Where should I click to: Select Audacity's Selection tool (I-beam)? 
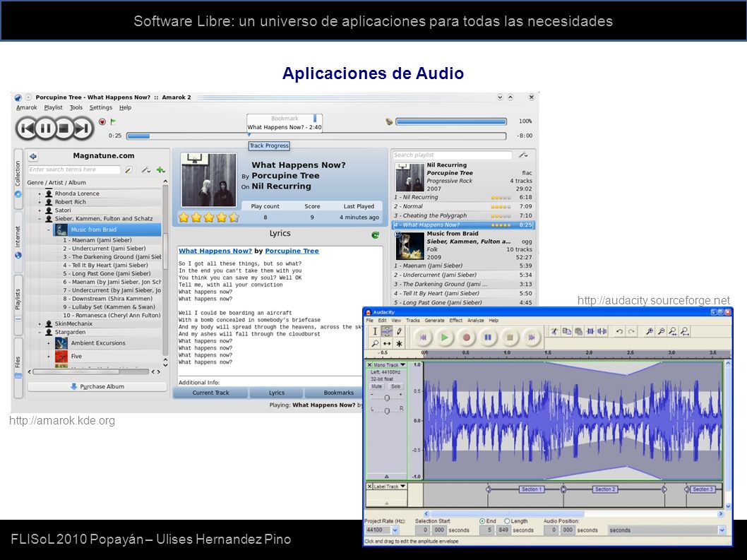click(375, 331)
